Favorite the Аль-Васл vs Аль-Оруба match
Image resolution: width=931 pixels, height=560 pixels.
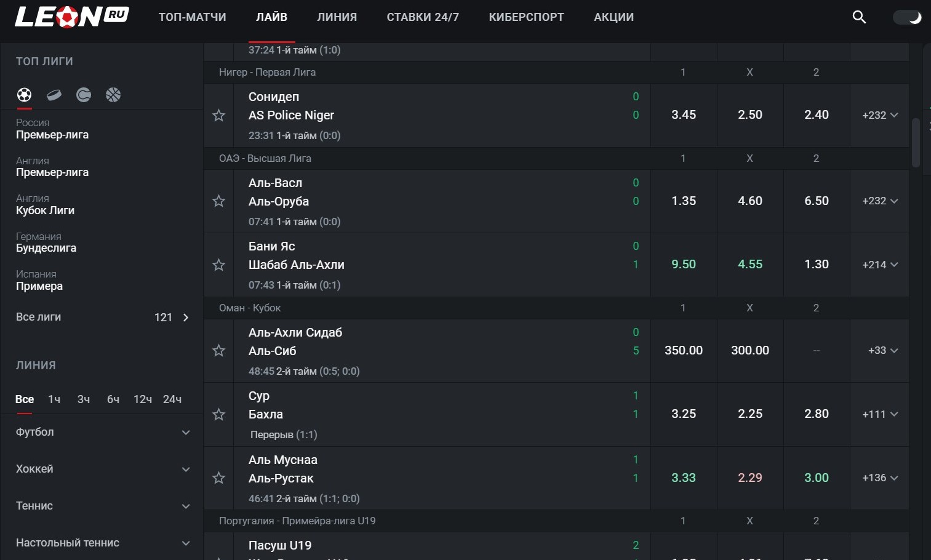point(218,201)
